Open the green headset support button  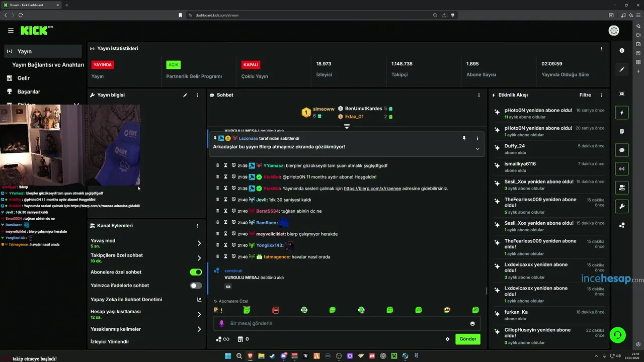point(617,334)
